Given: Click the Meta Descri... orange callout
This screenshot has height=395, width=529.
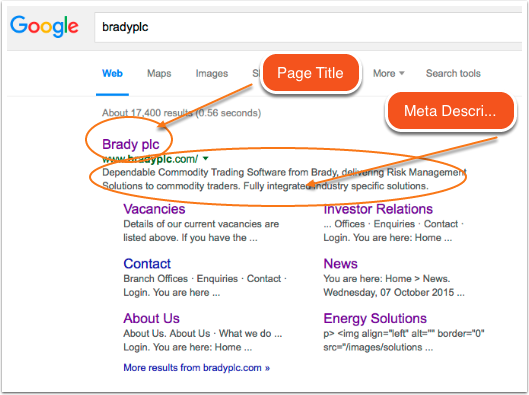Looking at the screenshot, I should (450, 111).
